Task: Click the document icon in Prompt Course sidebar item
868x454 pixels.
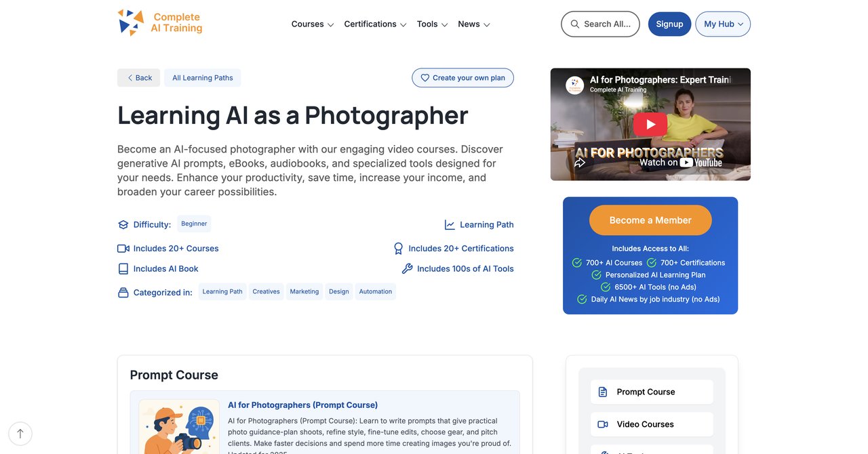Action: [x=603, y=392]
